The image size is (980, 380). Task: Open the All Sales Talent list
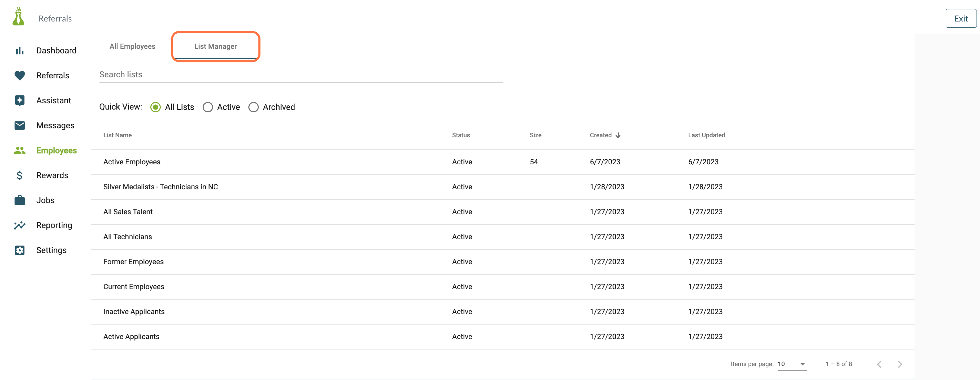[x=127, y=212]
